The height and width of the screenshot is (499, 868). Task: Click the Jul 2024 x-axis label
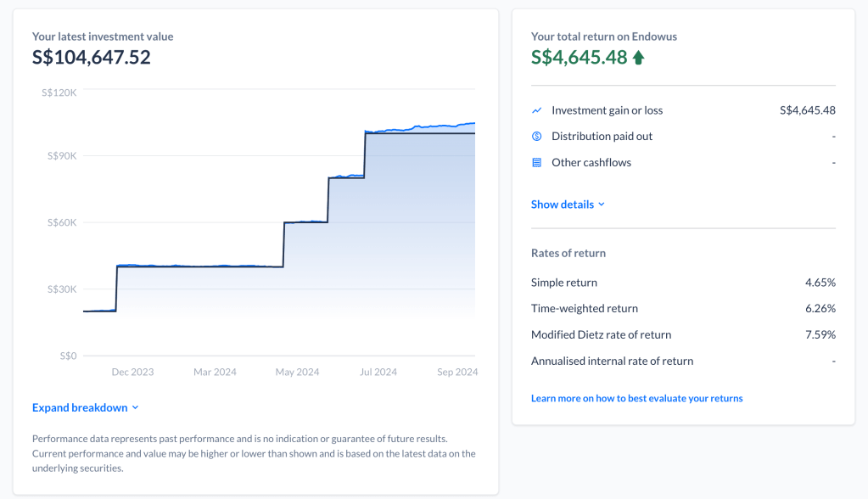(378, 373)
